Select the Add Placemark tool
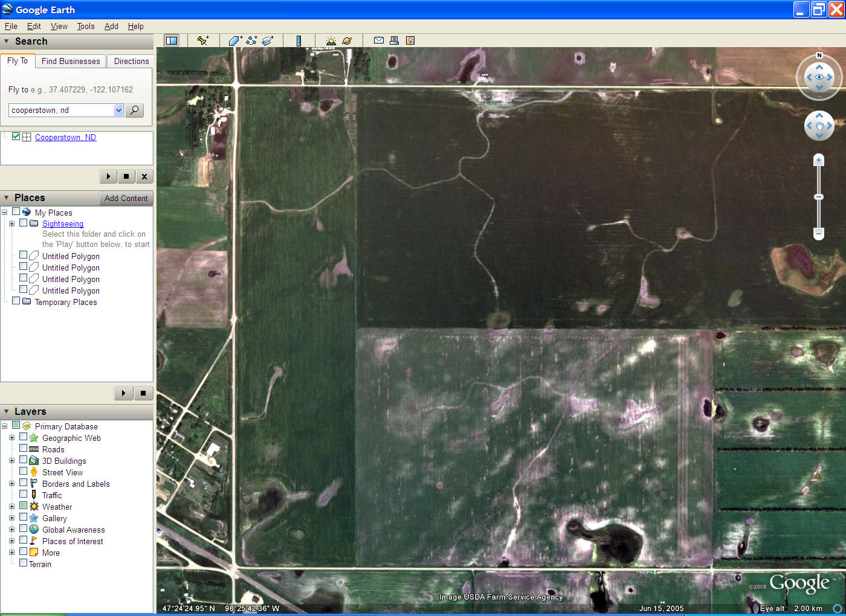846x616 pixels. [x=203, y=40]
